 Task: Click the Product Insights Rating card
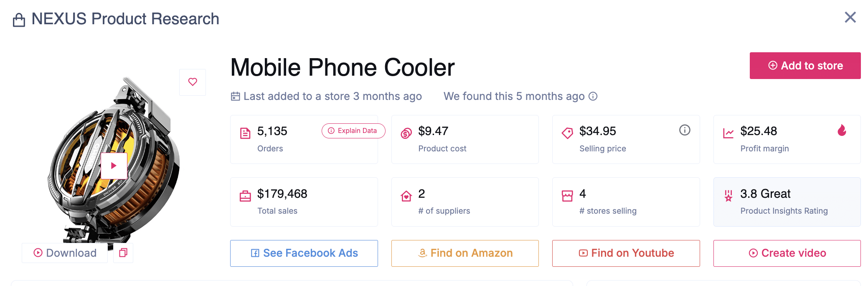coord(787,202)
